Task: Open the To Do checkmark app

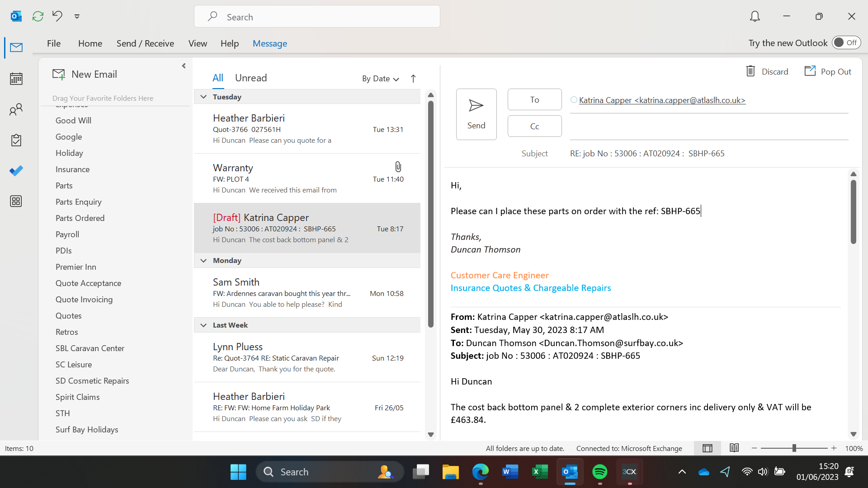Action: pyautogui.click(x=16, y=171)
